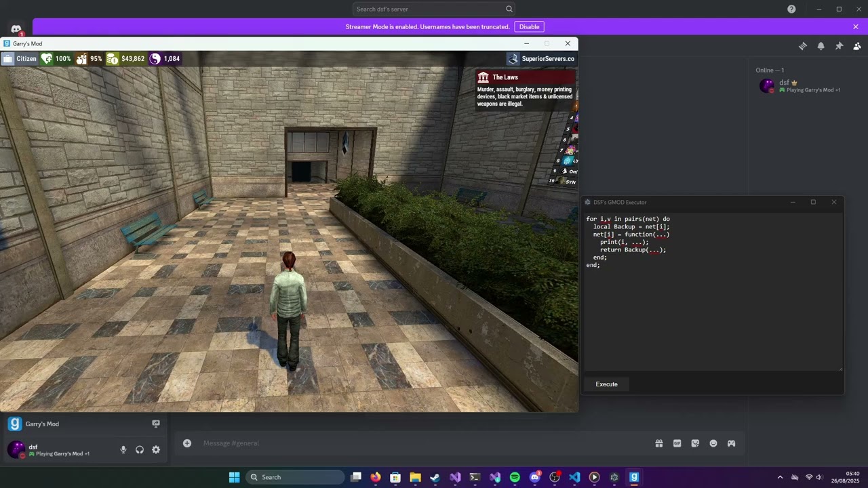
Task: Open Spotify from the taskbar
Action: click(515, 477)
